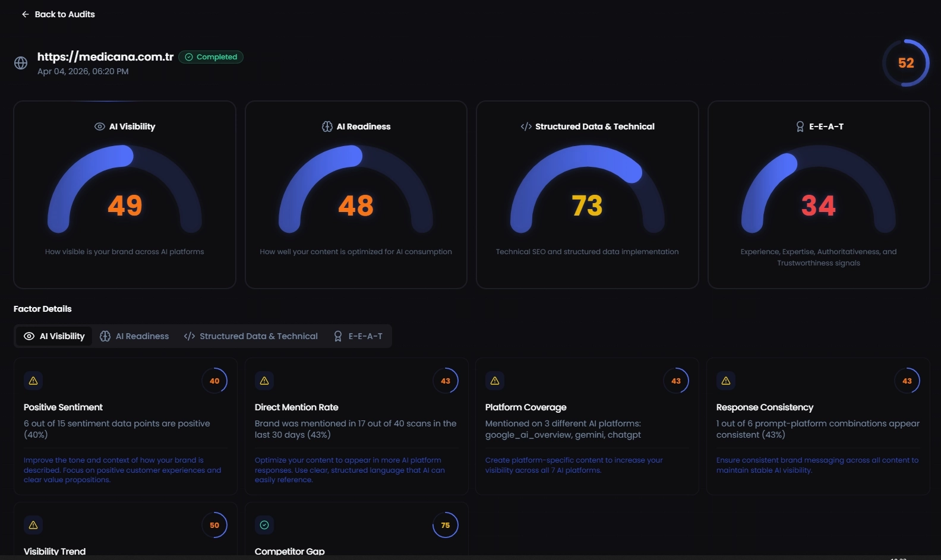Click the AI Visibility gauge score 49
Image resolution: width=941 pixels, height=560 pixels.
(125, 205)
